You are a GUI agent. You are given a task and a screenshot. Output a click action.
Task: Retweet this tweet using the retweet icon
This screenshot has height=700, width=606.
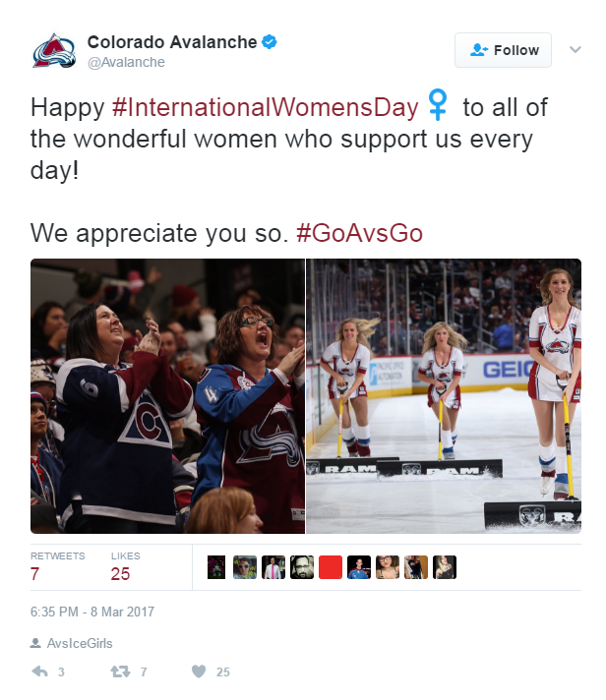click(121, 672)
